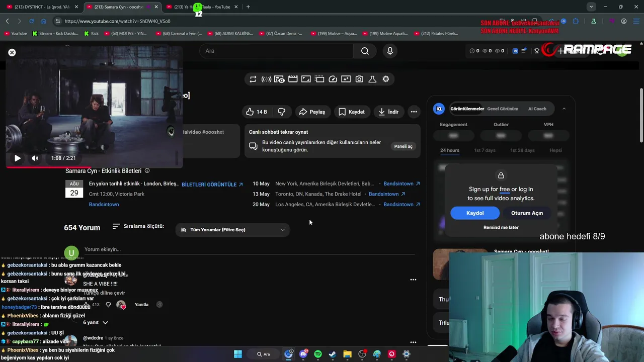The width and height of the screenshot is (644, 362).
Task: Open BİLETLERİ GÖRÜNTÜLE tickets link
Action: pyautogui.click(x=212, y=185)
